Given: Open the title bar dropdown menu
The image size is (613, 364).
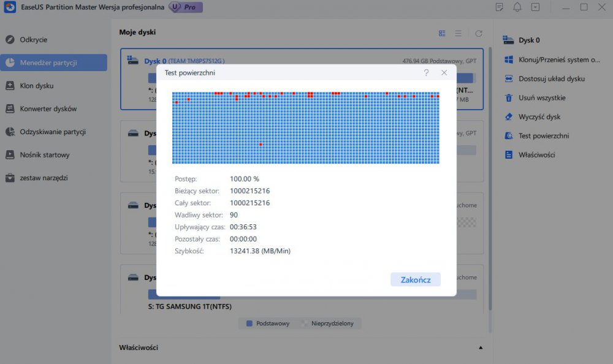Looking at the screenshot, I should pyautogui.click(x=535, y=7).
